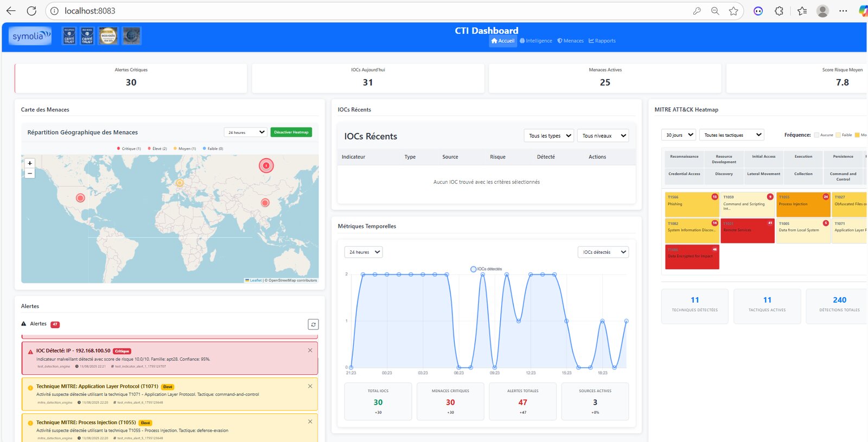Open the 30 jours heatmap period dropdown

point(679,135)
